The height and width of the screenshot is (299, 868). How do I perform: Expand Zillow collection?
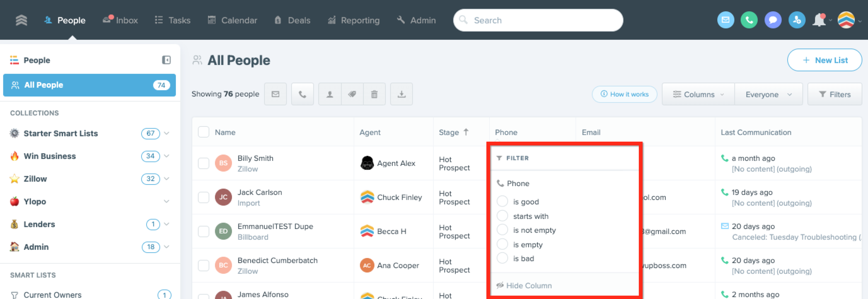(166, 179)
